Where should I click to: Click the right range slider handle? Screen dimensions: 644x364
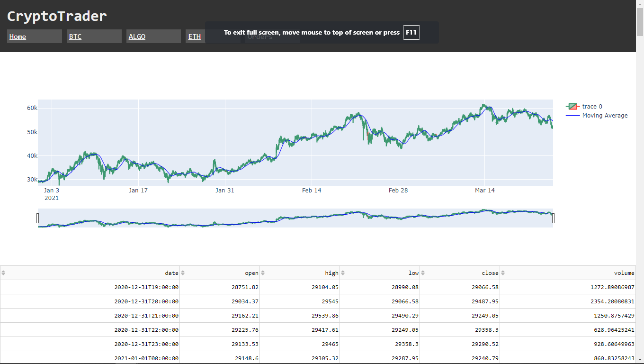pos(553,218)
